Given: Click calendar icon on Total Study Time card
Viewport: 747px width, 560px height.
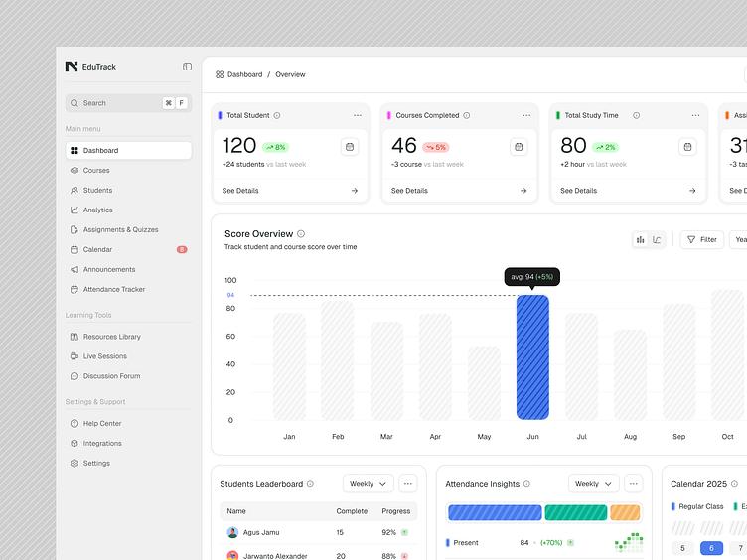Looking at the screenshot, I should (x=688, y=147).
